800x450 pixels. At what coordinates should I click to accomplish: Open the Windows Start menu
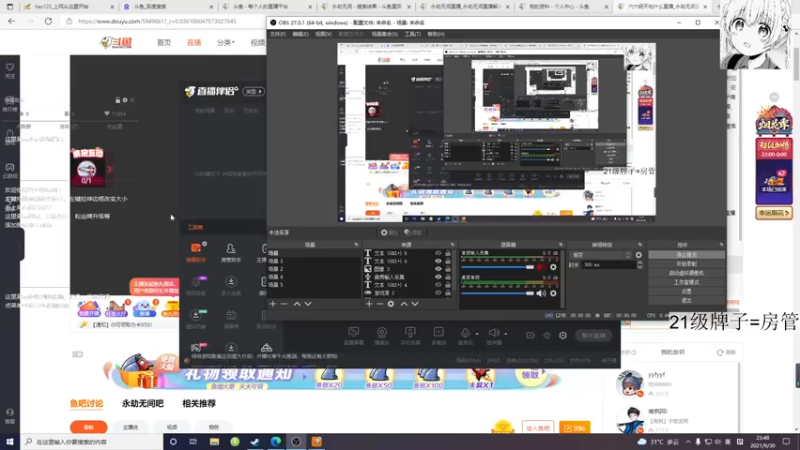10,442
